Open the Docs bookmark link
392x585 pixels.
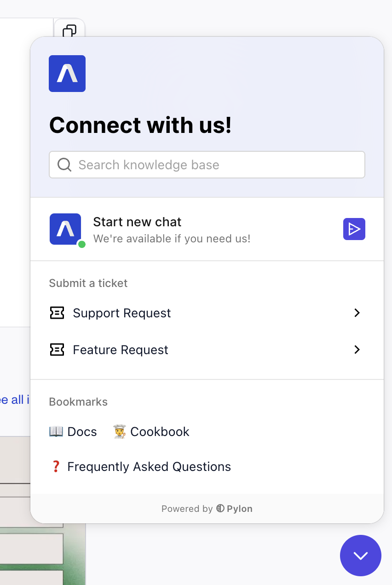coord(82,432)
